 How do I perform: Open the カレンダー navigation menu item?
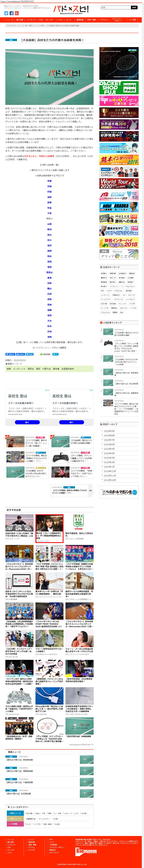(x=49, y=20)
